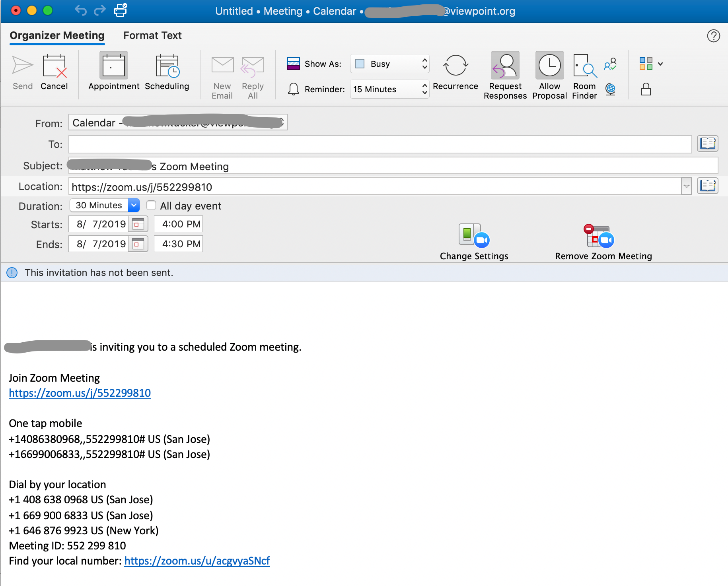This screenshot has width=728, height=586.
Task: Select the Organizer Meeting tab
Action: [57, 36]
